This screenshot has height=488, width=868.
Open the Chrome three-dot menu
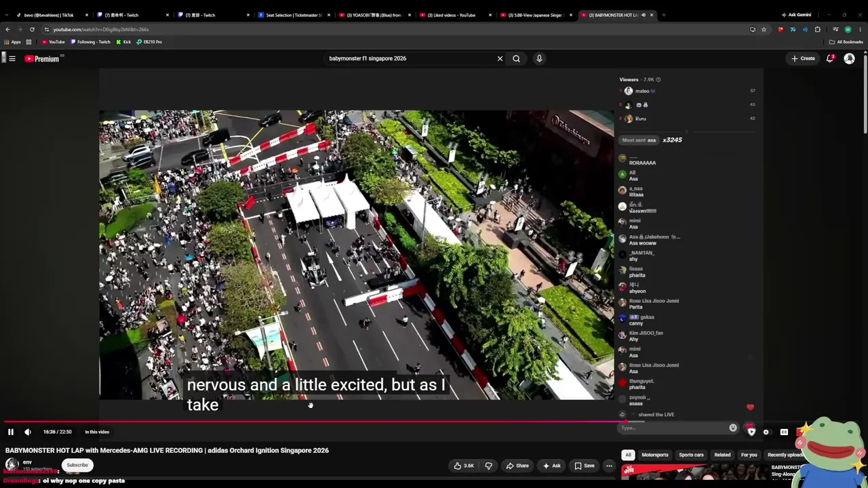[860, 29]
